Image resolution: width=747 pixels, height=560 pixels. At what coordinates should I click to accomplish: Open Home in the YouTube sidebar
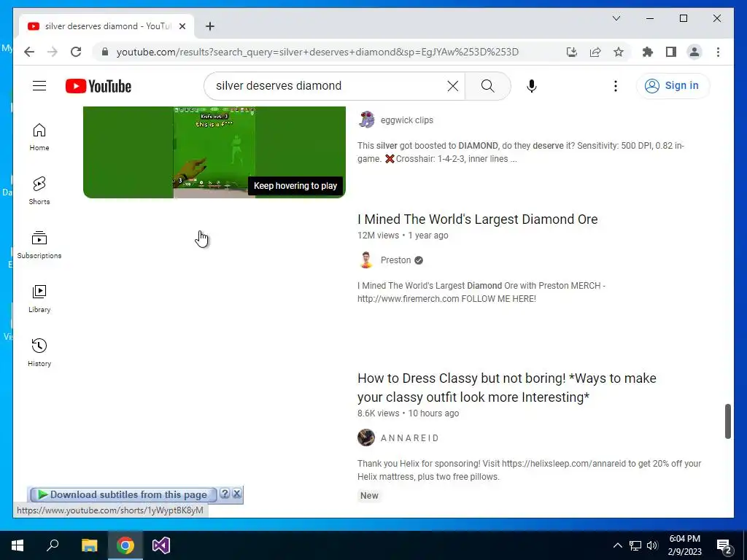39,137
